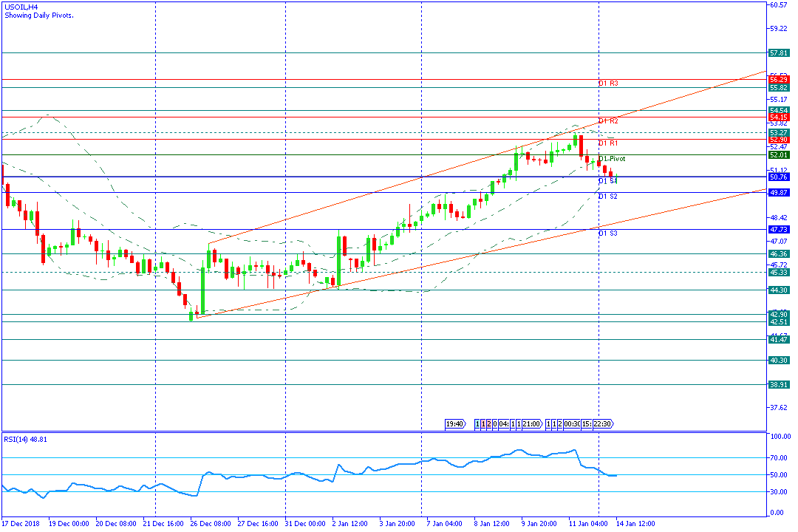The image size is (798, 532).
Task: Select the 21:00 event marker flag
Action: [x=532, y=424]
